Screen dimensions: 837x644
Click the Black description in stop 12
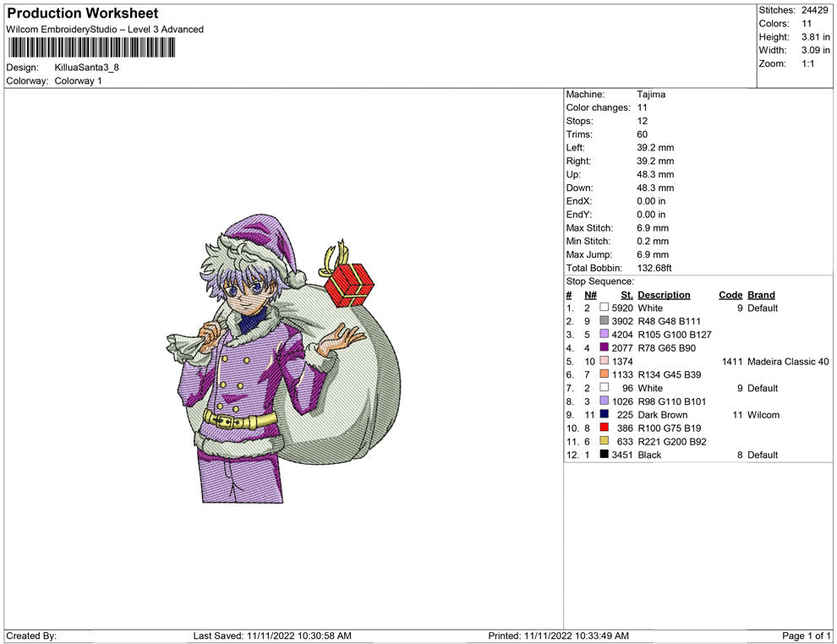649,456
